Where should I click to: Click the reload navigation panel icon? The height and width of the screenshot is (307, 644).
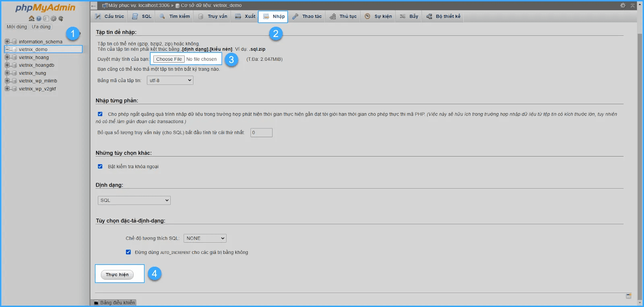(x=61, y=19)
